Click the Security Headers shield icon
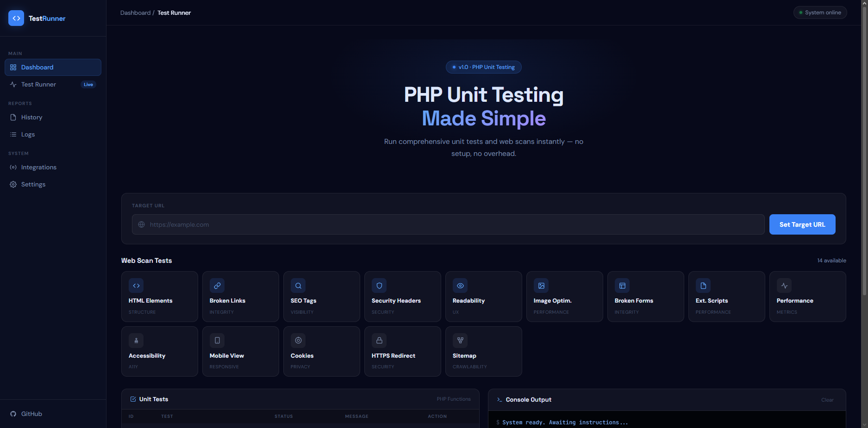 click(379, 285)
